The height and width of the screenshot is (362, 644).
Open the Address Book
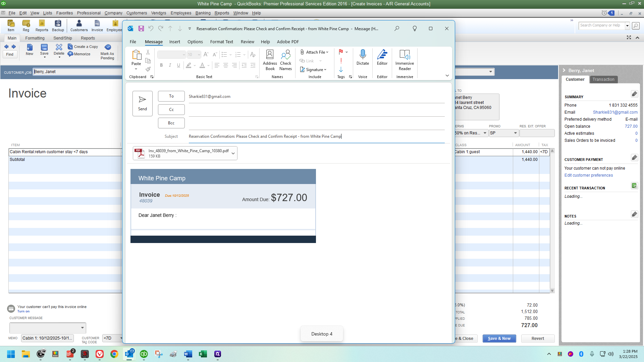(x=270, y=60)
